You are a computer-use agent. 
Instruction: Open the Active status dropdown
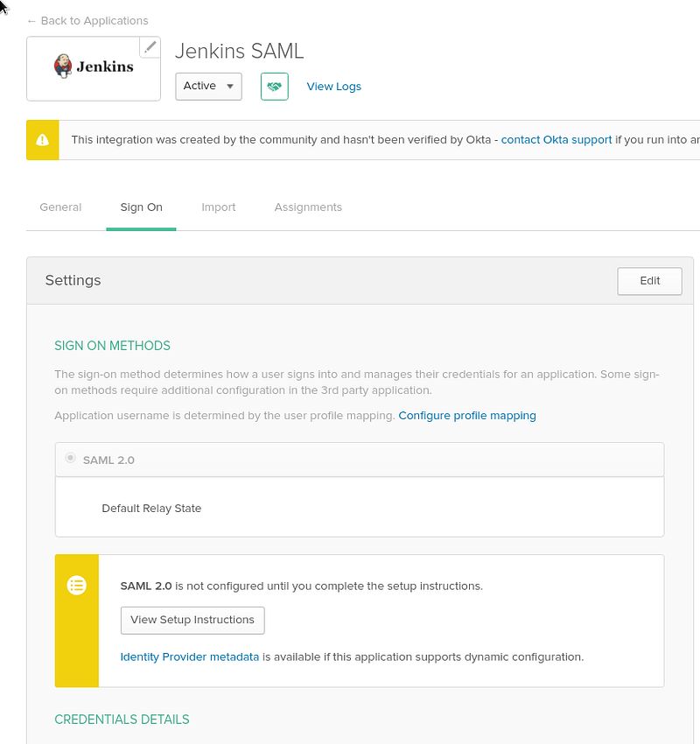(208, 87)
